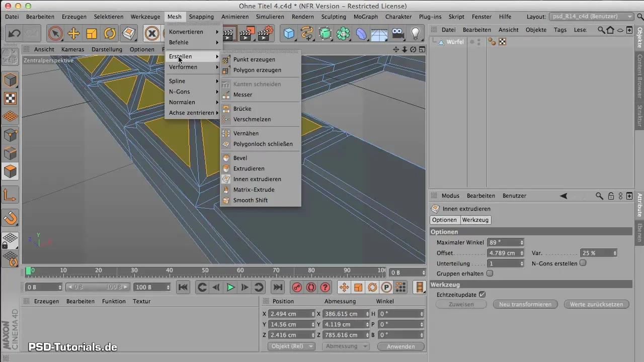This screenshot has height=362, width=644.
Task: Click the home icon in the Object Manager
Action: click(610, 30)
